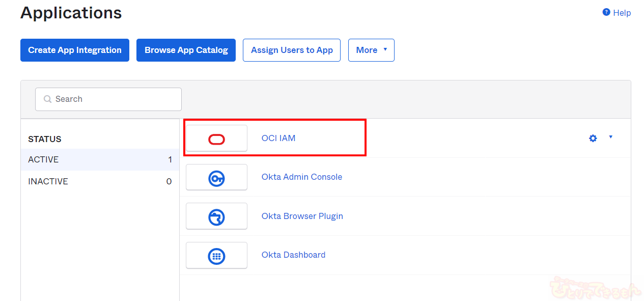Click the Okta Admin Console key icon
Screen dimensions: 644x301
(x=216, y=178)
